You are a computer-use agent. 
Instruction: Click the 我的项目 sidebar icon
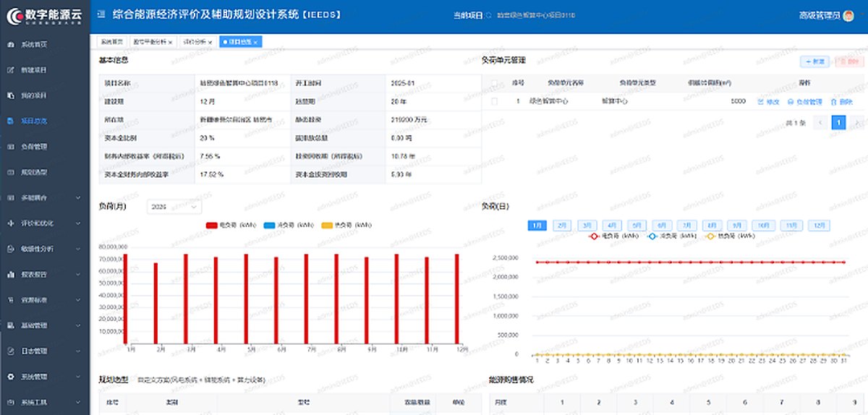pos(10,95)
